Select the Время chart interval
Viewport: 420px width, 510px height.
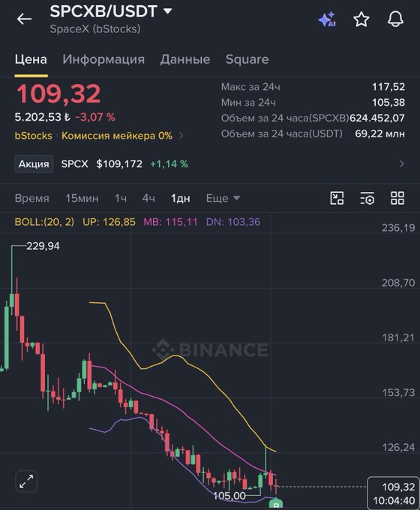[32, 199]
